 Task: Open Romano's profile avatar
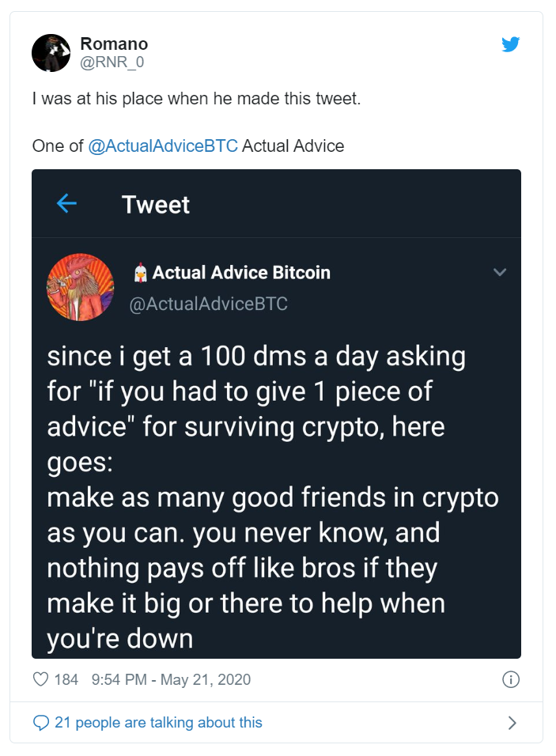[x=51, y=53]
